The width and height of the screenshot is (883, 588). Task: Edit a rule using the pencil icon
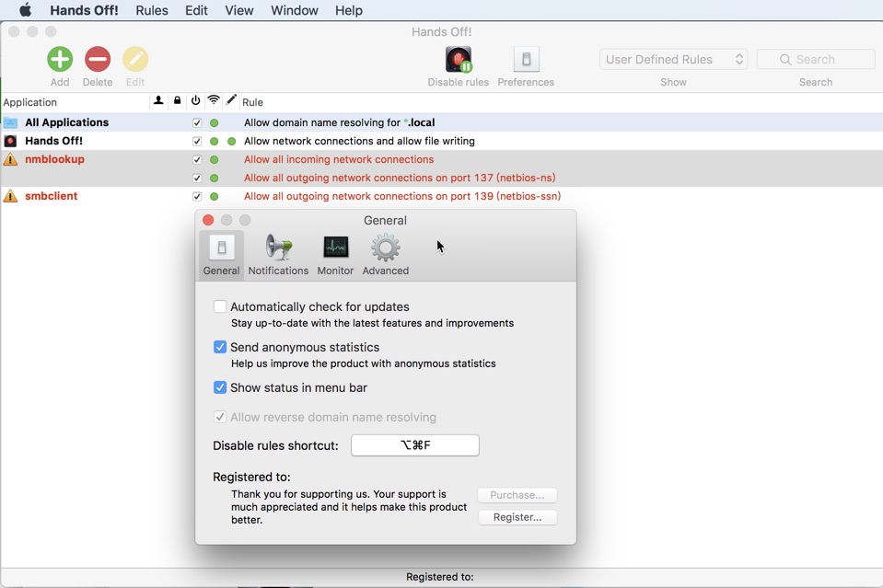(134, 59)
